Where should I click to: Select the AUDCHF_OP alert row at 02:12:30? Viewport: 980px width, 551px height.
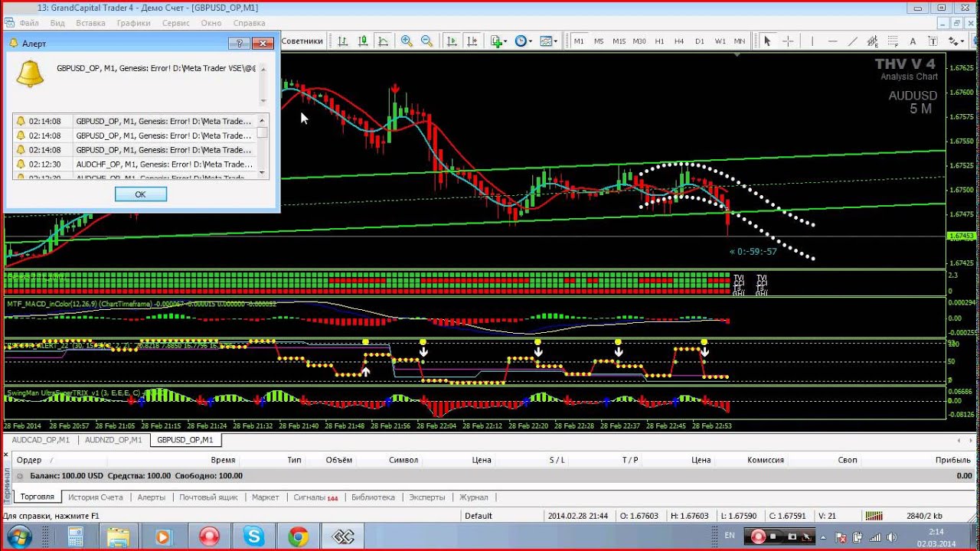135,164
